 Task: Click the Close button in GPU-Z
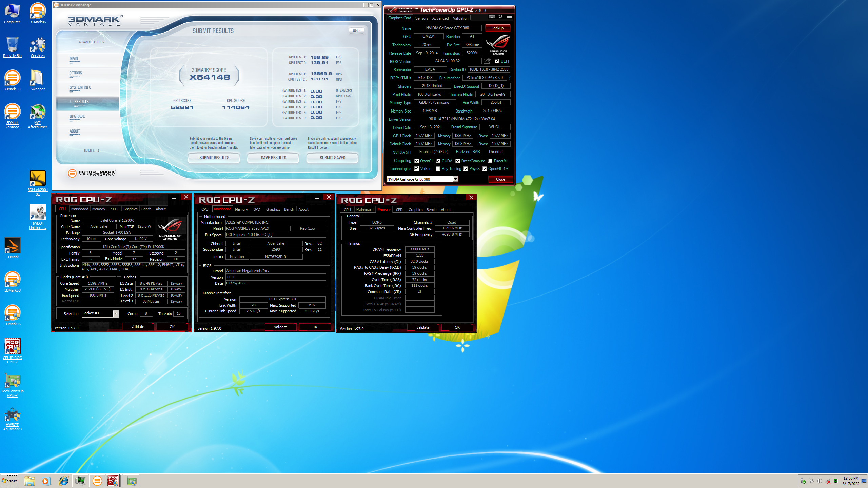(x=500, y=179)
